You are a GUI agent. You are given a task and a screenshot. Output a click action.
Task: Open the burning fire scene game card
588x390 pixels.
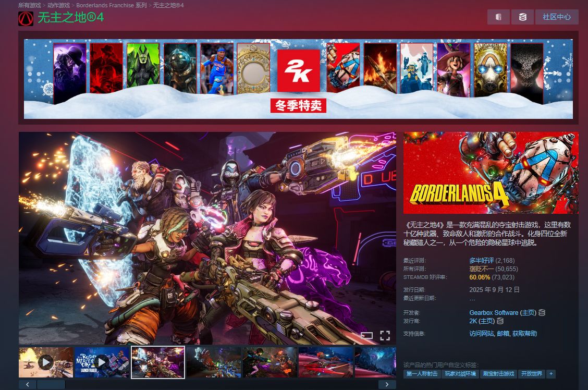(380, 68)
